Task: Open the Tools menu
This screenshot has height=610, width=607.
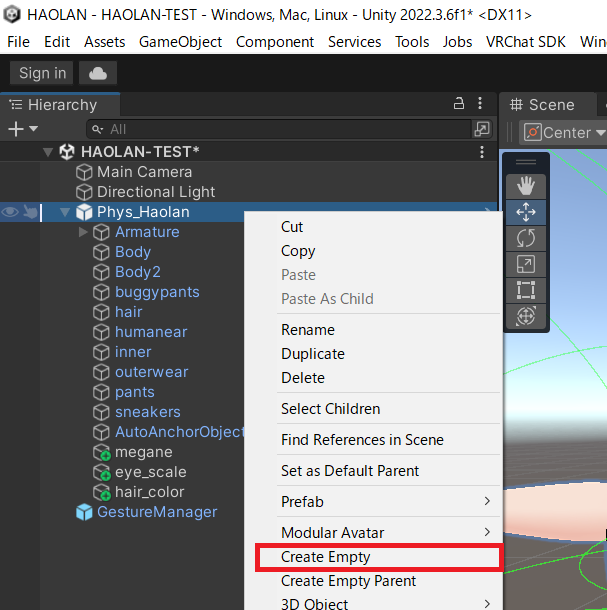Action: click(x=412, y=42)
